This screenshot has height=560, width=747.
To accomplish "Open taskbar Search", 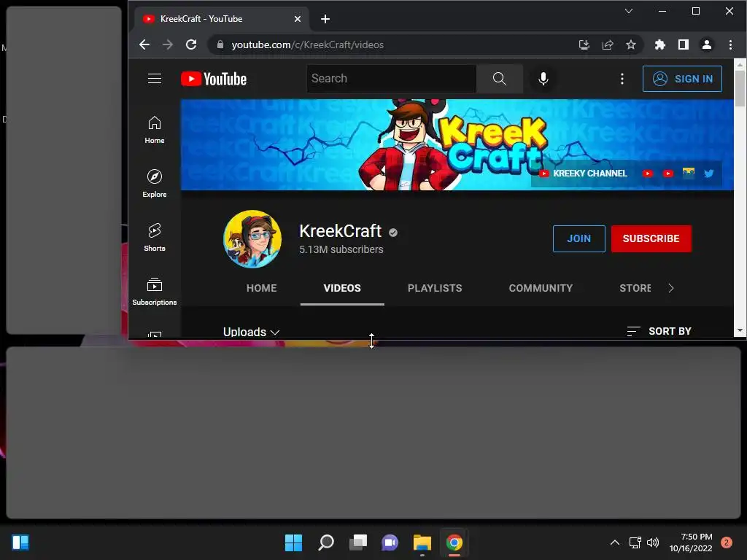I will [326, 542].
